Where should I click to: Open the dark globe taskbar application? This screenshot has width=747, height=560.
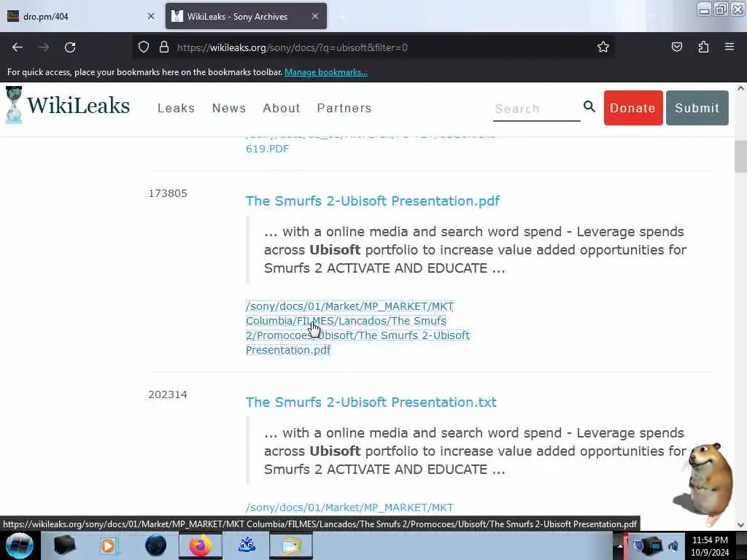click(155, 545)
